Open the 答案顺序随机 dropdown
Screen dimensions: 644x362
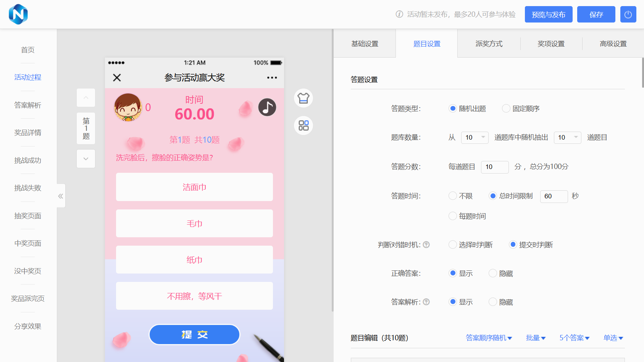pyautogui.click(x=489, y=338)
